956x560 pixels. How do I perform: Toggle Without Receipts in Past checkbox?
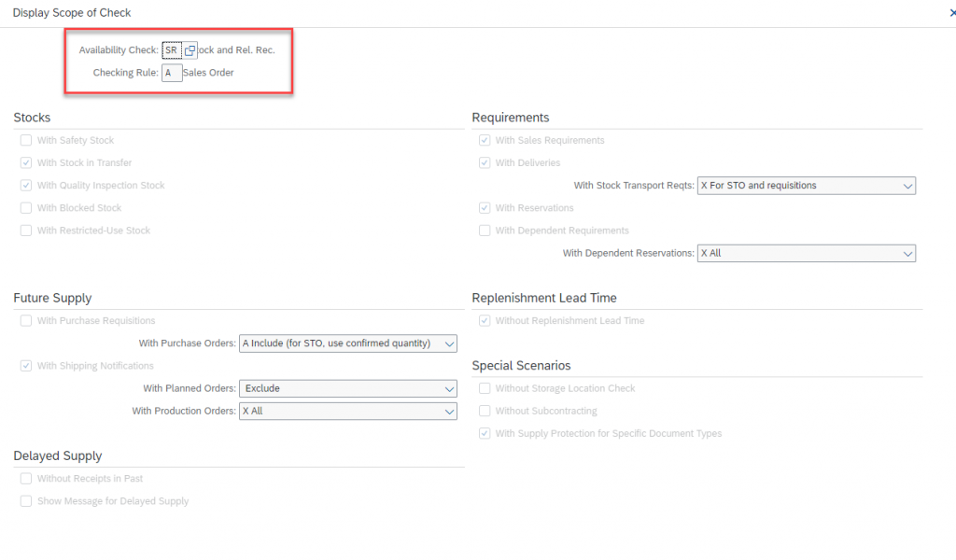tap(25, 479)
